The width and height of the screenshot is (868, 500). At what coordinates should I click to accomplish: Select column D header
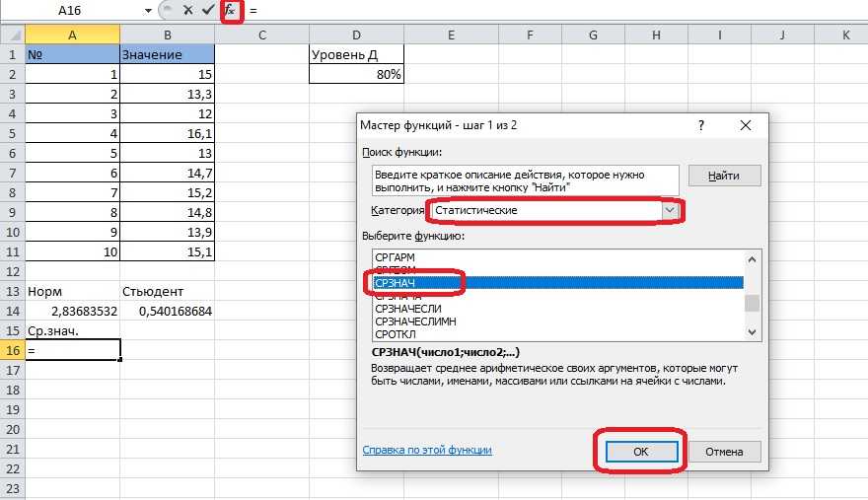[356, 36]
